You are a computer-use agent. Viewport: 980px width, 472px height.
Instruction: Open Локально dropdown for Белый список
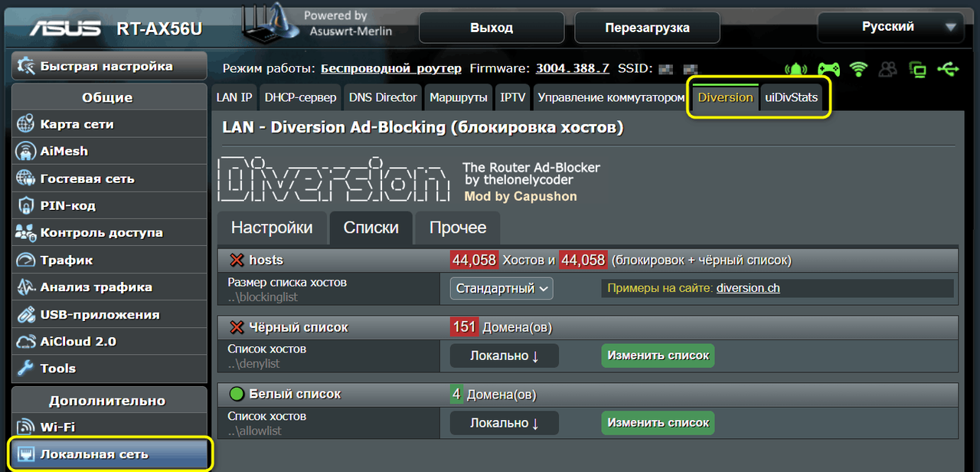[x=504, y=423]
